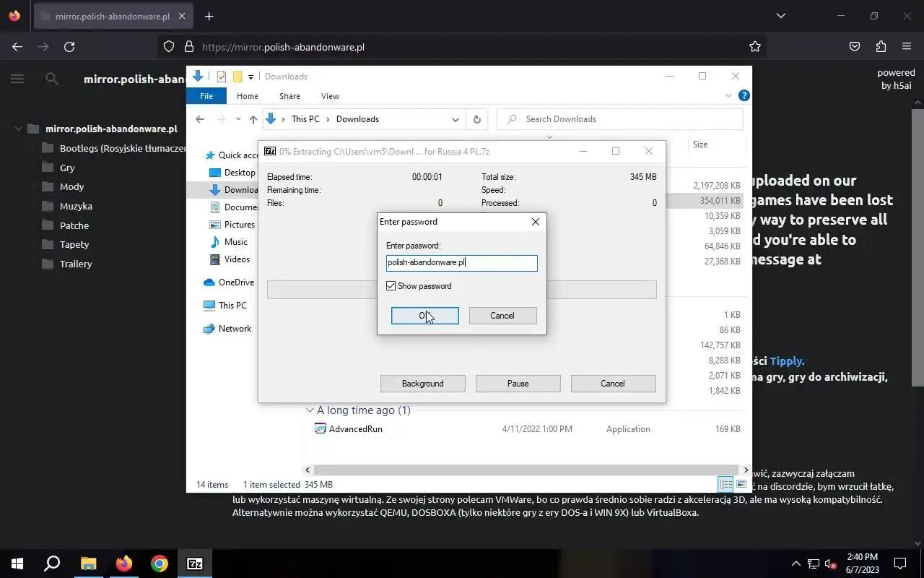Reload the Firefox page
The height and width of the screenshot is (578, 924).
[x=69, y=47]
